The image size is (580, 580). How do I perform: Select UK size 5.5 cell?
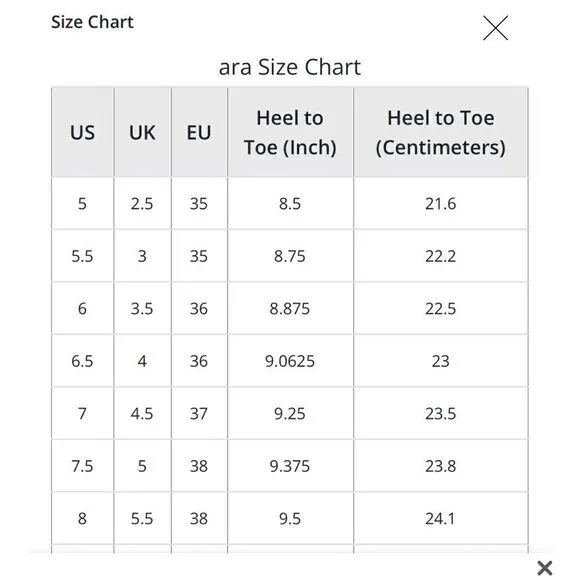click(142, 519)
